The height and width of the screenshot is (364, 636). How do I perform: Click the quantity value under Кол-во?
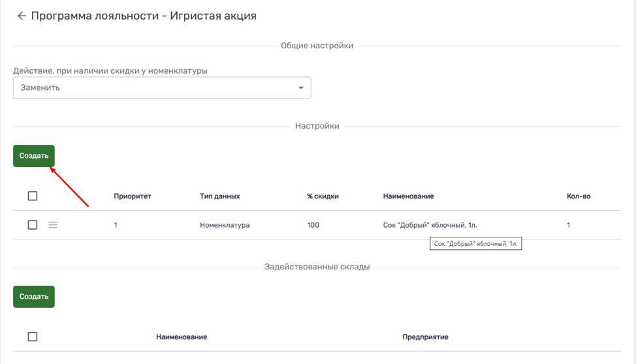(568, 225)
